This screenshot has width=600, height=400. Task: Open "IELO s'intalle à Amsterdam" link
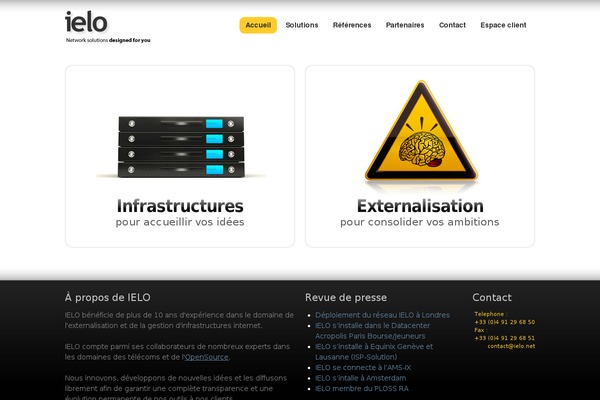coord(360,378)
